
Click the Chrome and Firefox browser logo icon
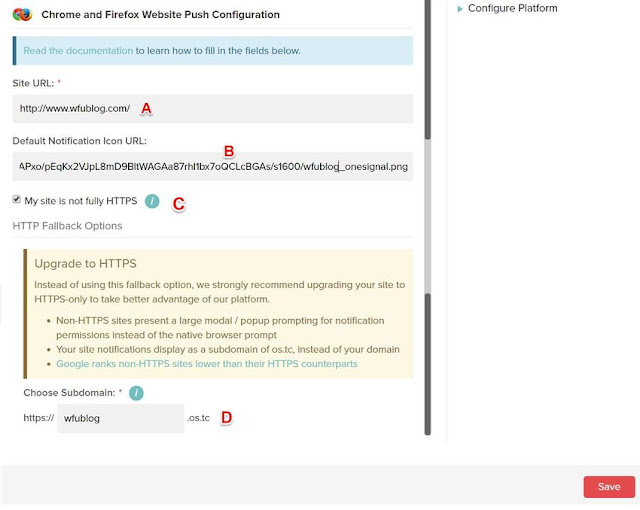[x=22, y=14]
